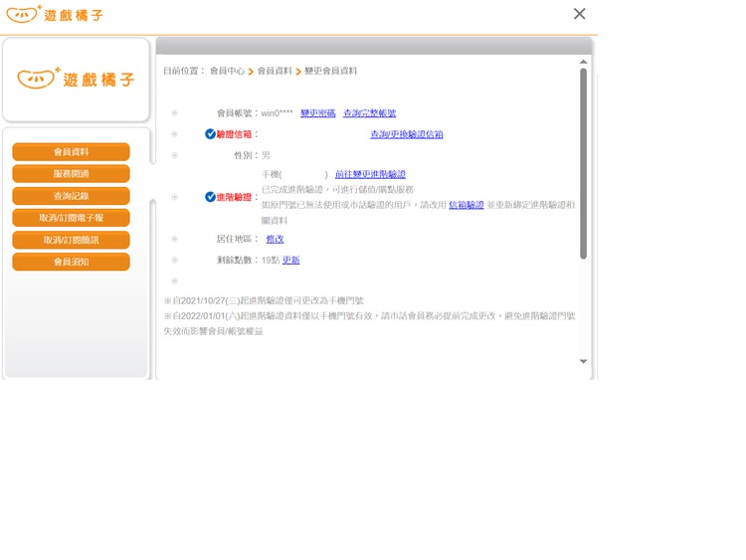This screenshot has width=746, height=560.
Task: Click the 性別 value 男
Action: 266,155
